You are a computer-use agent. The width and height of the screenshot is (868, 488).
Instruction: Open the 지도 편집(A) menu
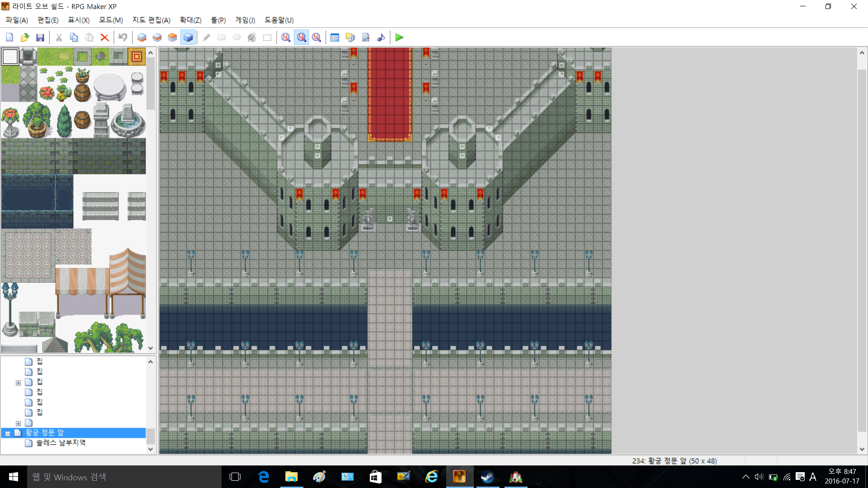point(151,20)
